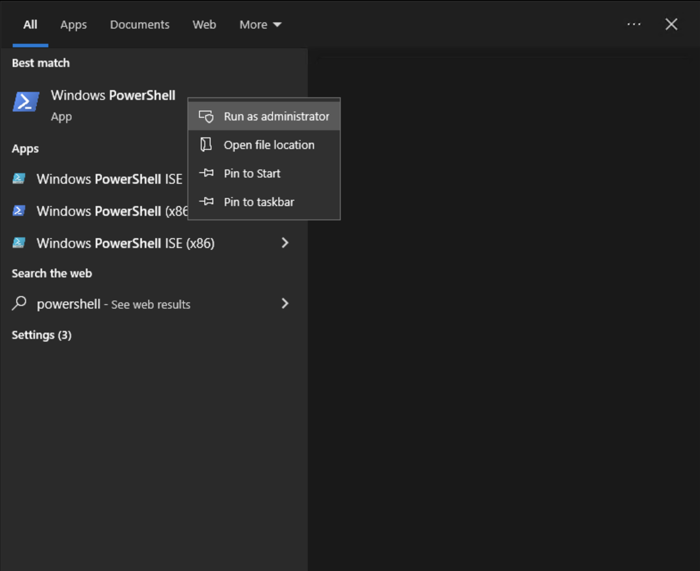Viewport: 700px width, 571px height.
Task: Click the Windows PowerShell ISE app icon
Action: (19, 179)
